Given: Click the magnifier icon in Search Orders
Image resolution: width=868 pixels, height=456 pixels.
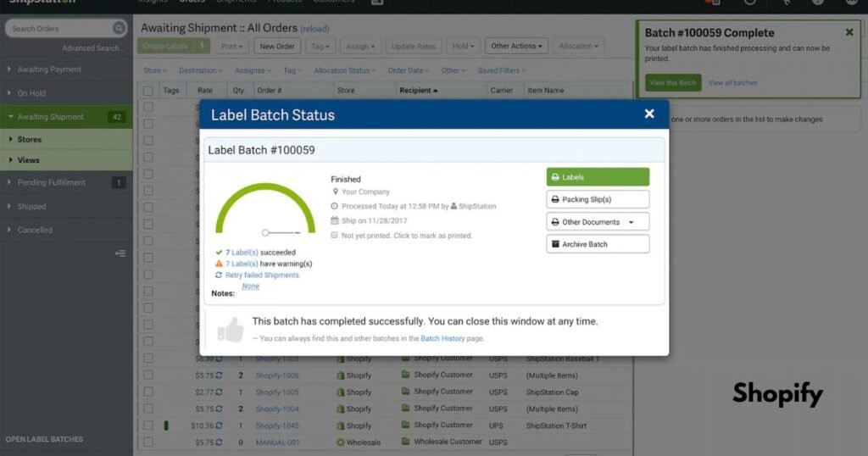Looking at the screenshot, I should pos(119,28).
